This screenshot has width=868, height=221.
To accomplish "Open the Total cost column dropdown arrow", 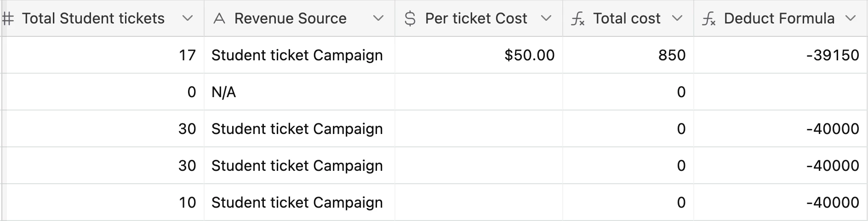I will pyautogui.click(x=677, y=18).
